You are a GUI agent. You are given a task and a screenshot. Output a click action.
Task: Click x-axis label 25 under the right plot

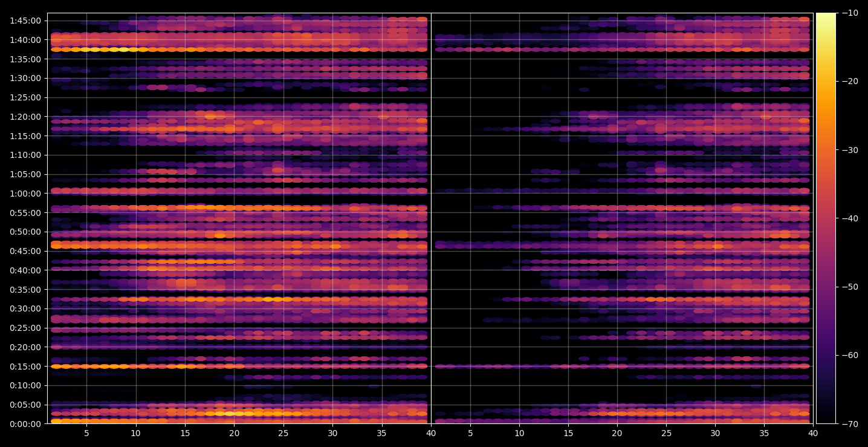pos(666,433)
